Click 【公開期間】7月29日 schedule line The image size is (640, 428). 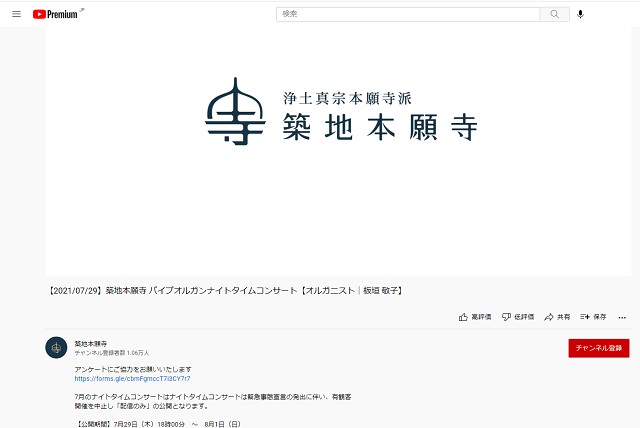click(158, 424)
